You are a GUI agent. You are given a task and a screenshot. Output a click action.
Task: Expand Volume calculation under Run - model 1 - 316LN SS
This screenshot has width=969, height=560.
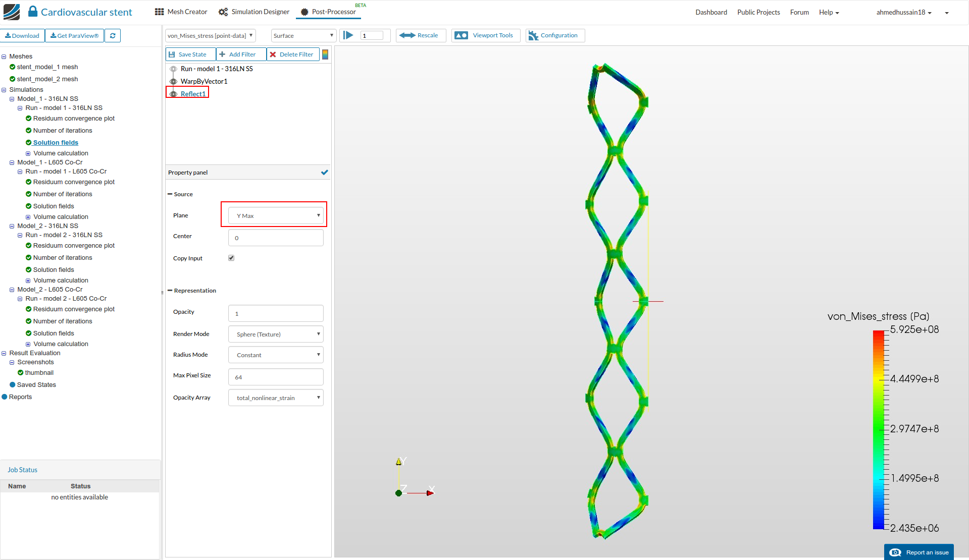(28, 153)
